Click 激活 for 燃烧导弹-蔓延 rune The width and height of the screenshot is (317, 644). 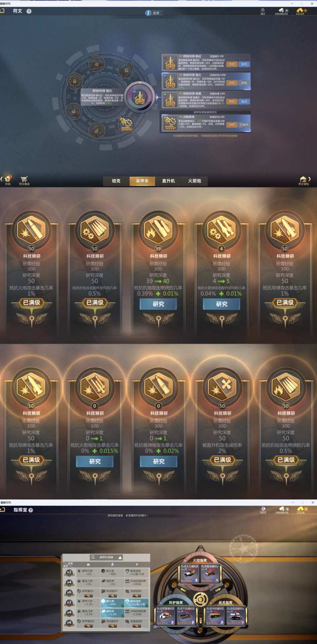tap(244, 64)
